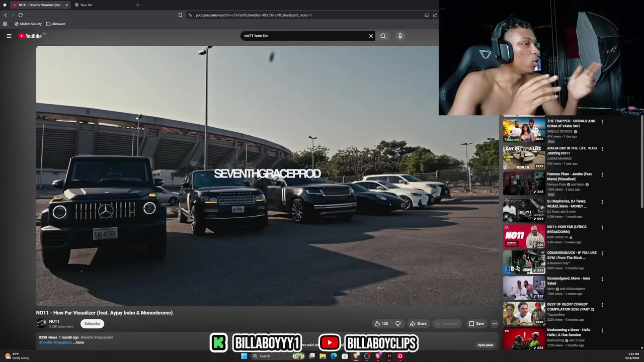Screen dimensions: 644x362
Task: Open the NO11 channel avatar
Action: (x=41, y=324)
